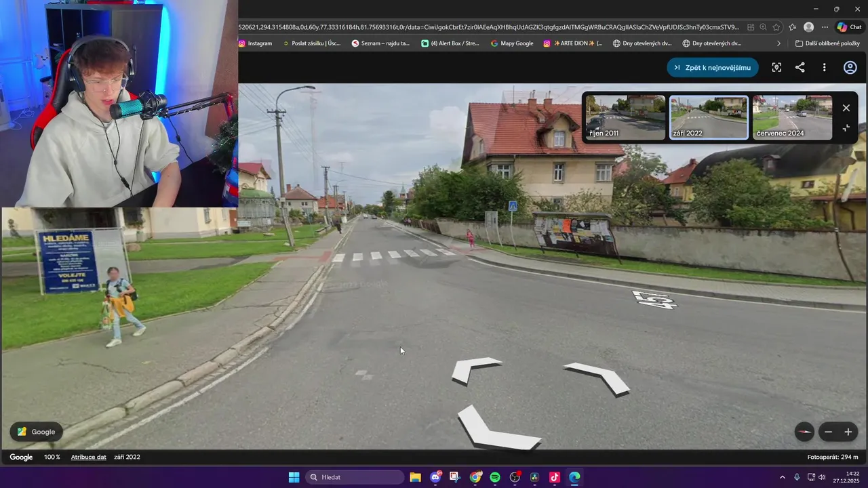Open first 'Dny otevřených dv...' bookmark

(642, 43)
